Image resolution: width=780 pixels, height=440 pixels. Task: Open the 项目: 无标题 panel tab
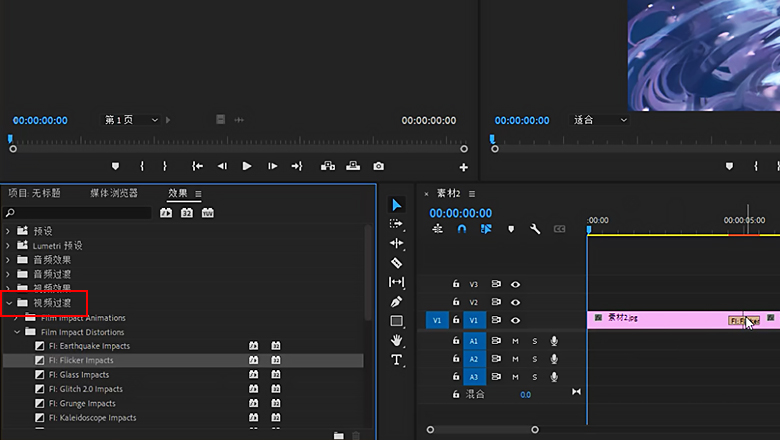(x=35, y=193)
